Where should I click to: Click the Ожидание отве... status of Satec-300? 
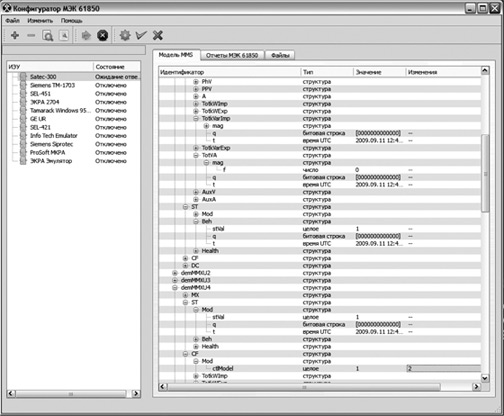[117, 77]
